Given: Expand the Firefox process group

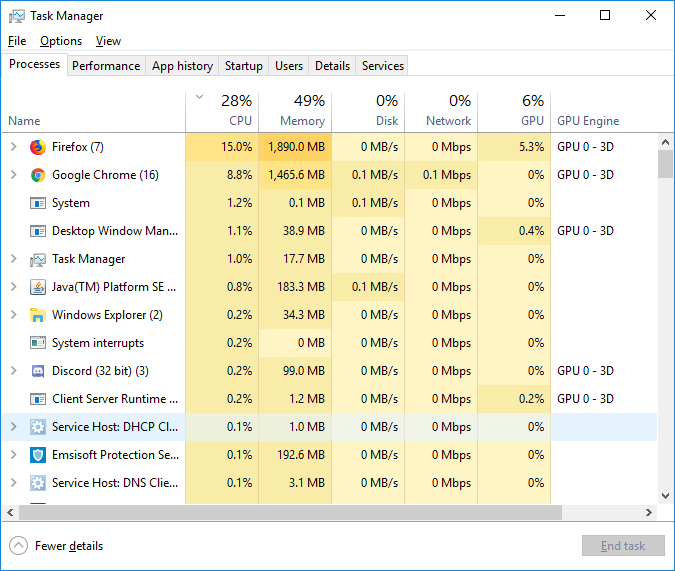Looking at the screenshot, I should 13,147.
